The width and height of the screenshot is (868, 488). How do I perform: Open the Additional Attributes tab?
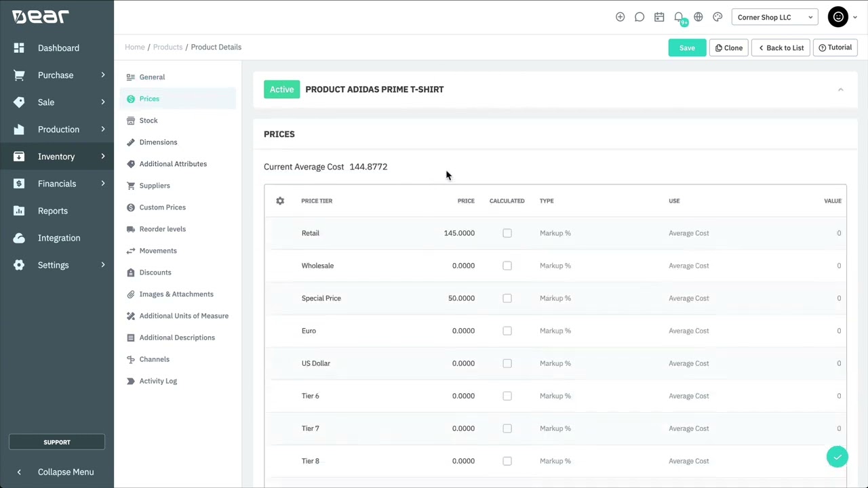point(178,164)
